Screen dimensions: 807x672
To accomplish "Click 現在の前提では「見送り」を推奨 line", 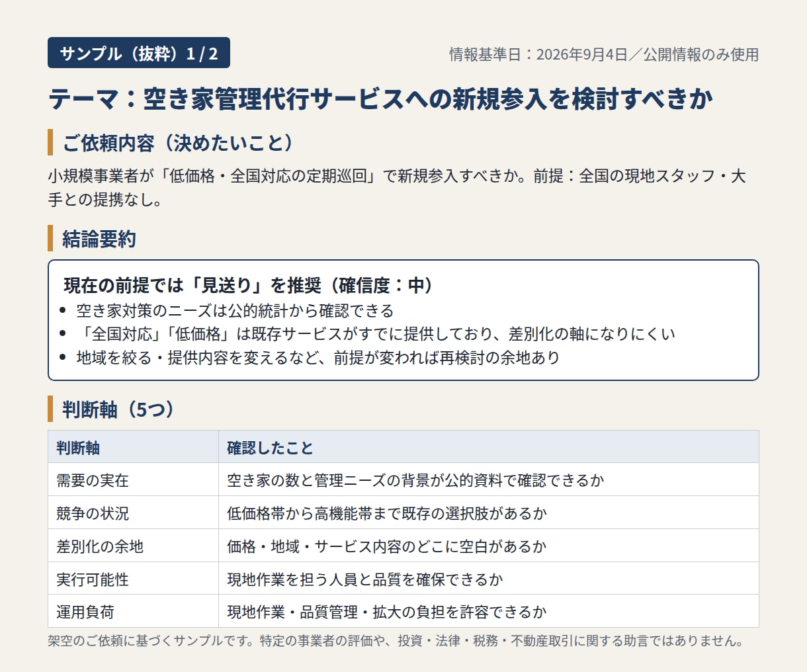I will pyautogui.click(x=249, y=285).
